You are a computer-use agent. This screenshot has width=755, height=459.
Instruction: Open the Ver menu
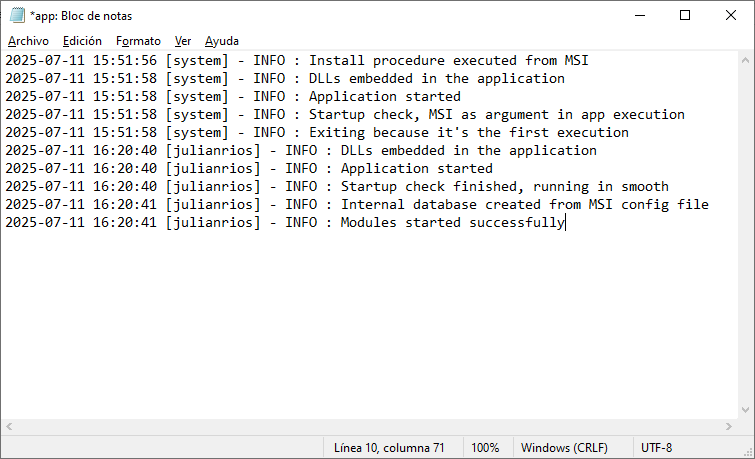pos(183,41)
